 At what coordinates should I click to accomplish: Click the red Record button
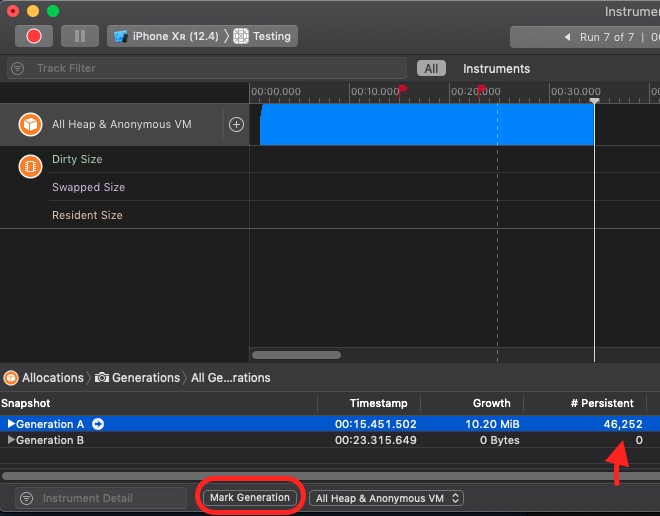point(33,36)
